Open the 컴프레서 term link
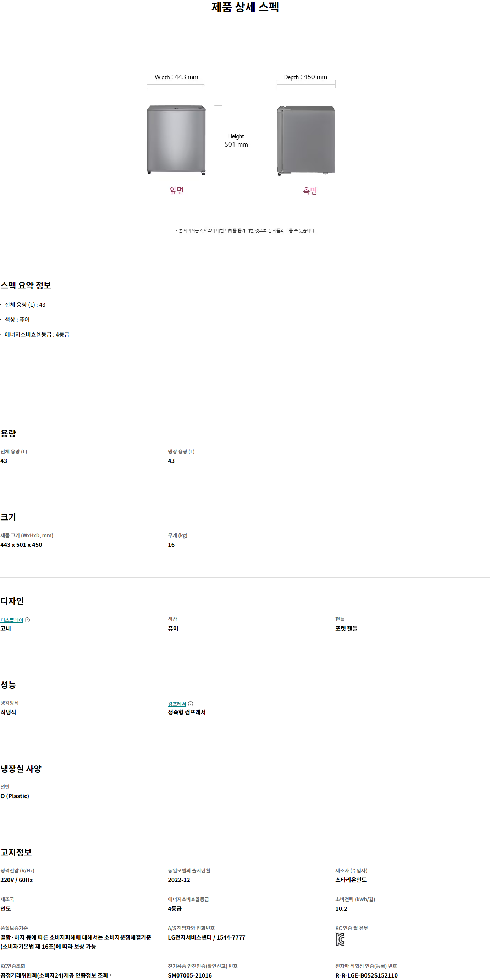 click(177, 704)
